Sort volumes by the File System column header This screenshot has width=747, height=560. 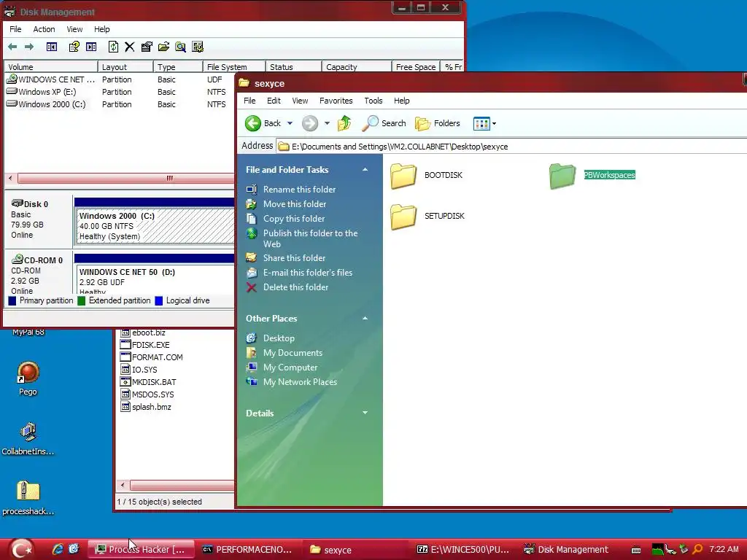click(x=233, y=67)
